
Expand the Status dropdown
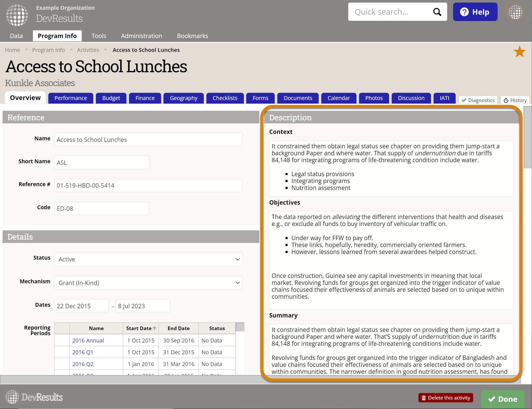148,259
